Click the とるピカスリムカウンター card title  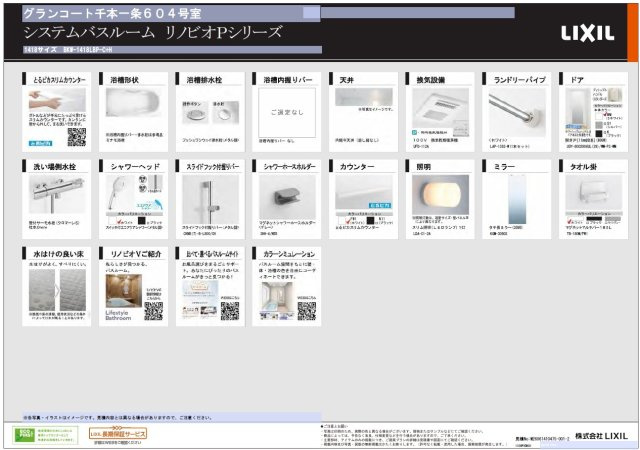pyautogui.click(x=60, y=80)
